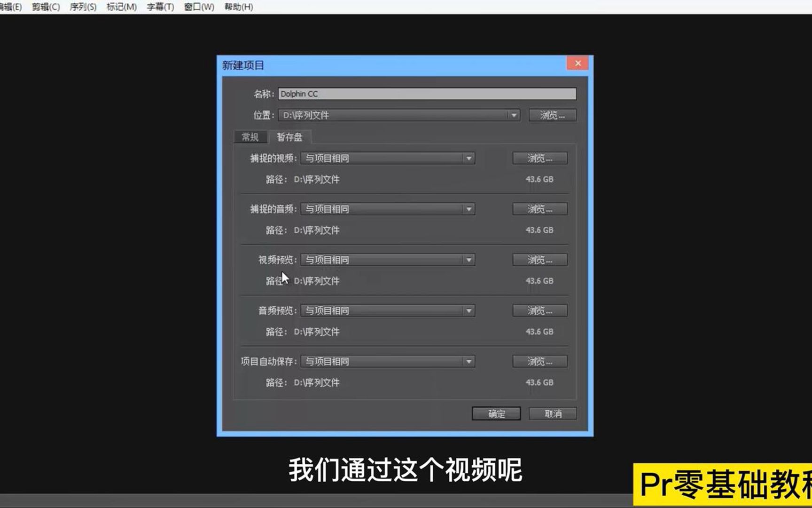The height and width of the screenshot is (508, 812).
Task: Open the 标记 menu
Action: pyautogui.click(x=121, y=7)
